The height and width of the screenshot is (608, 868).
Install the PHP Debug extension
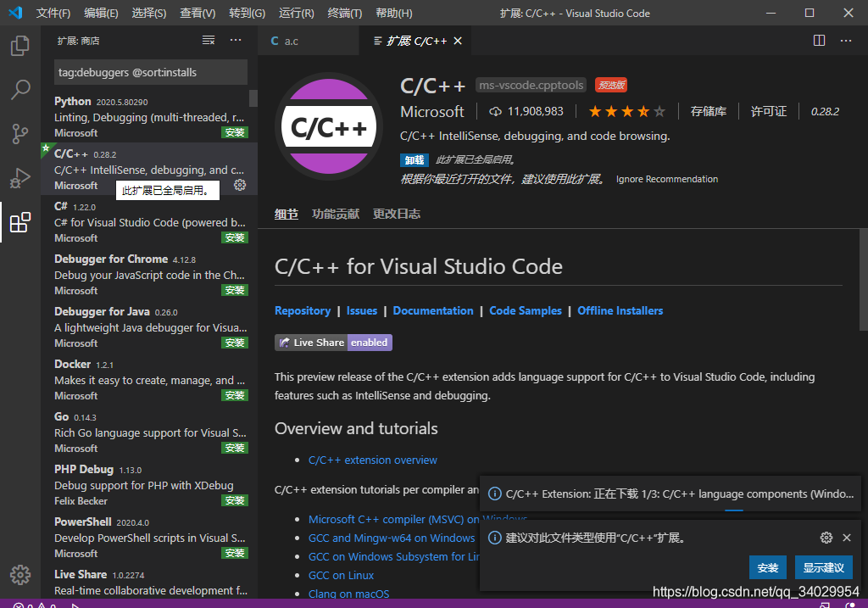tap(235, 500)
